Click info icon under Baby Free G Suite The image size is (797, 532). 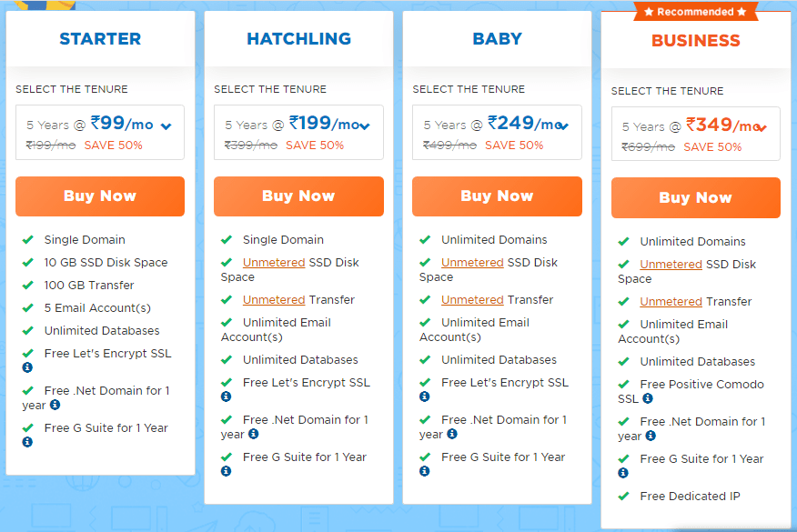coord(424,471)
